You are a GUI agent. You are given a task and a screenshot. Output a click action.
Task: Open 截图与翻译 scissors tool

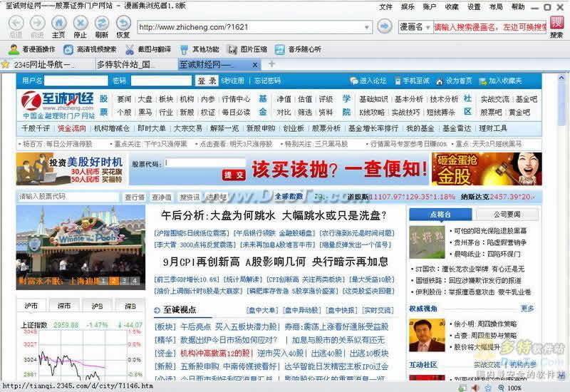[x=148, y=50]
